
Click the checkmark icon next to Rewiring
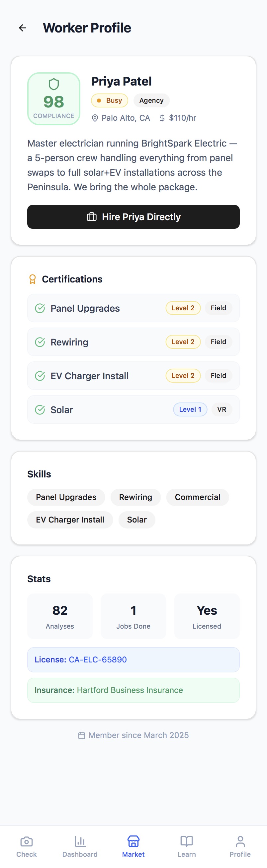click(40, 342)
